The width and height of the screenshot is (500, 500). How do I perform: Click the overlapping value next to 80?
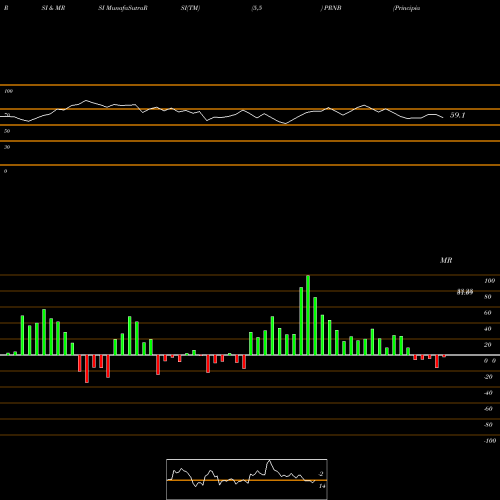coord(465,292)
